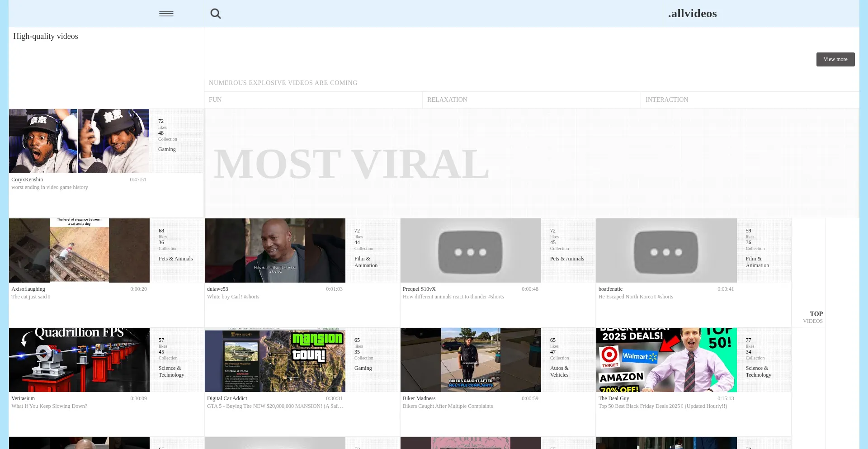Open the Prequel S10vX placeholder thumbnail

click(x=471, y=250)
